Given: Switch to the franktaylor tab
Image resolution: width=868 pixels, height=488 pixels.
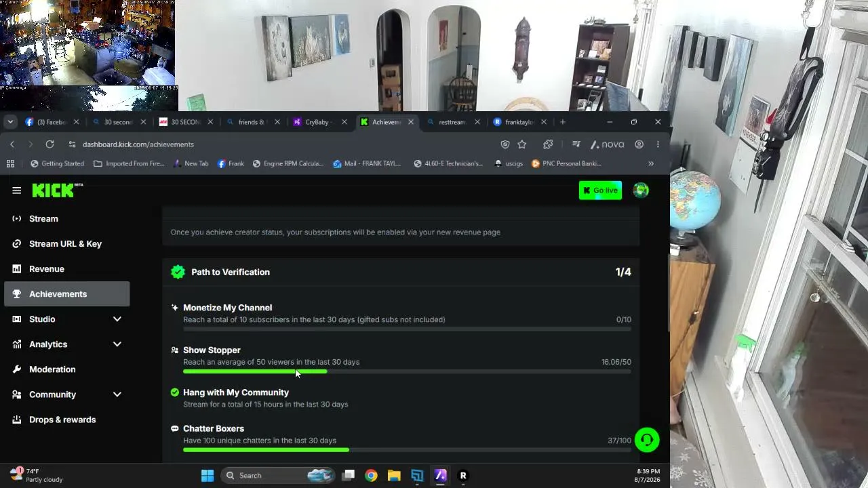Looking at the screenshot, I should point(519,122).
